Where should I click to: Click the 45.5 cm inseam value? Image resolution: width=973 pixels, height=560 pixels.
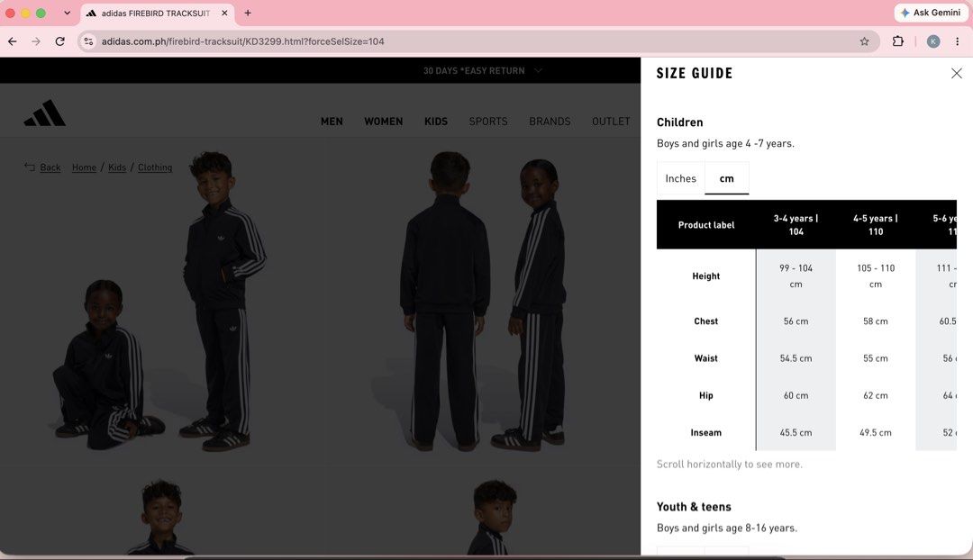(x=796, y=433)
